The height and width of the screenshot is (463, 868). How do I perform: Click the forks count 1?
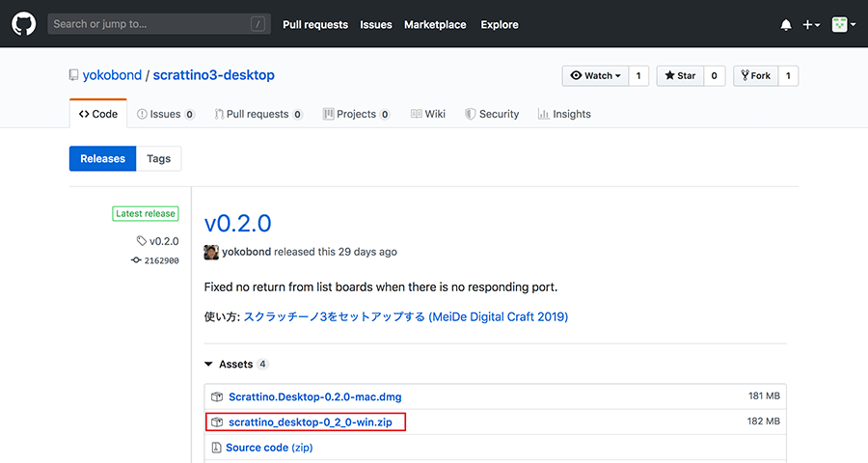pyautogui.click(x=788, y=76)
